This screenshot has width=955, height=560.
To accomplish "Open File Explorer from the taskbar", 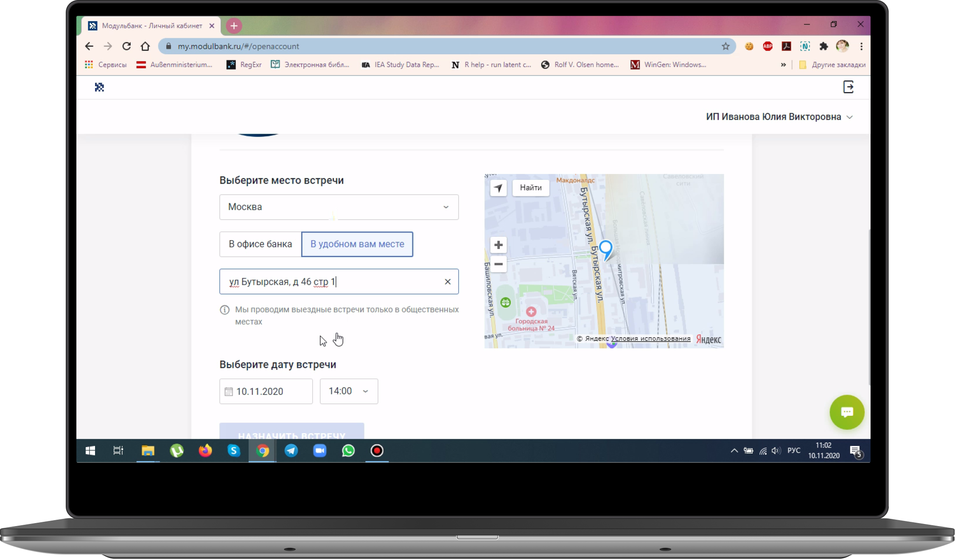I will (148, 451).
